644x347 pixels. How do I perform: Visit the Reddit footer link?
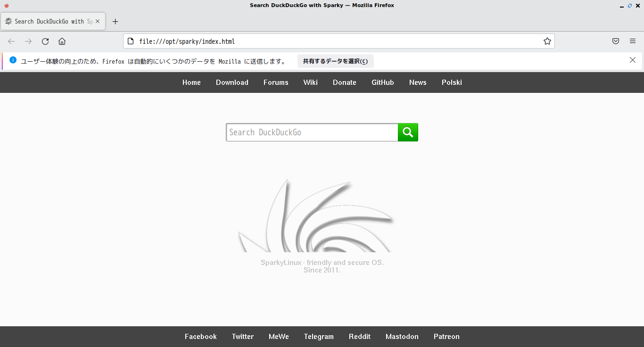click(x=360, y=337)
